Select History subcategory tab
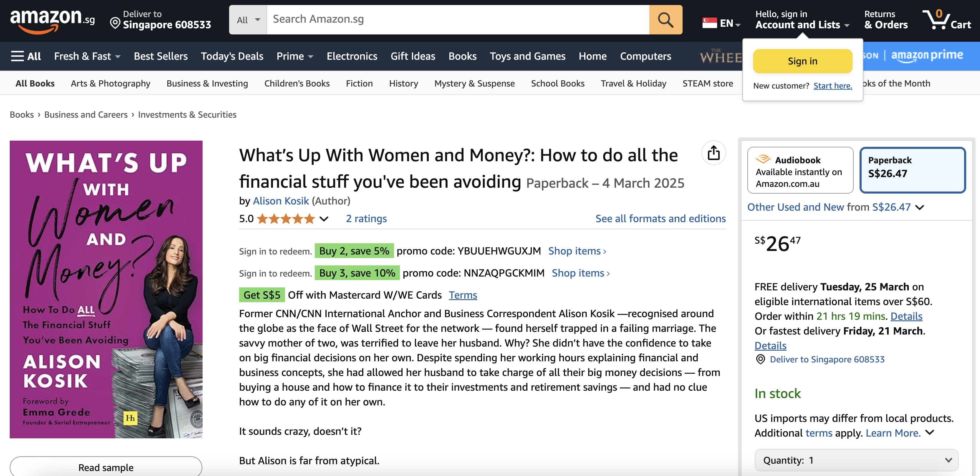Screen dimensions: 980x476 point(403,83)
